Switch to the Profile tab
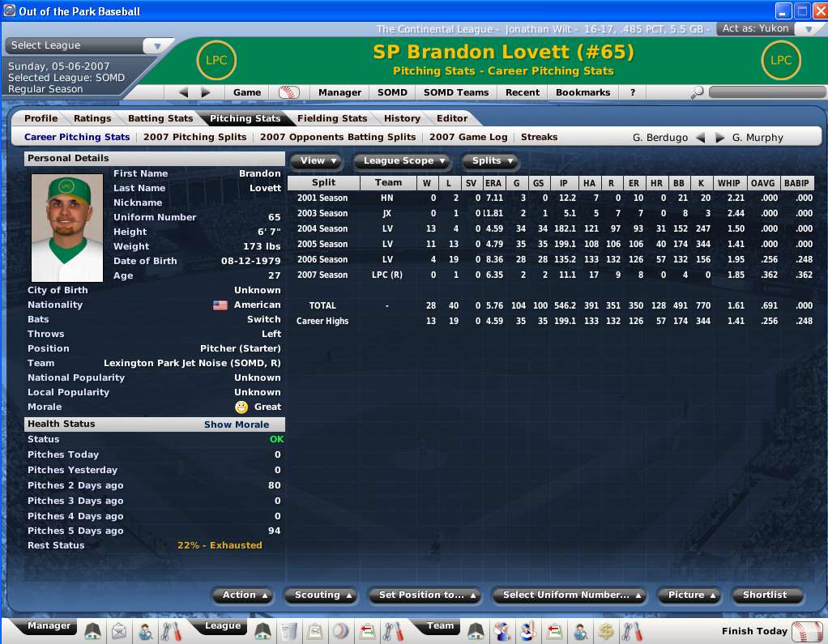828x644 pixels. coord(41,118)
